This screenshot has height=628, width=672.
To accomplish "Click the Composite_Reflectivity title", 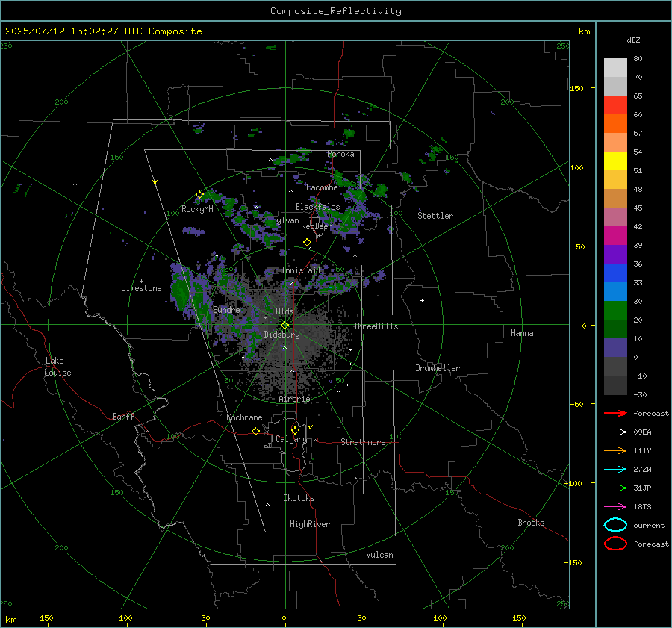I will (x=336, y=11).
